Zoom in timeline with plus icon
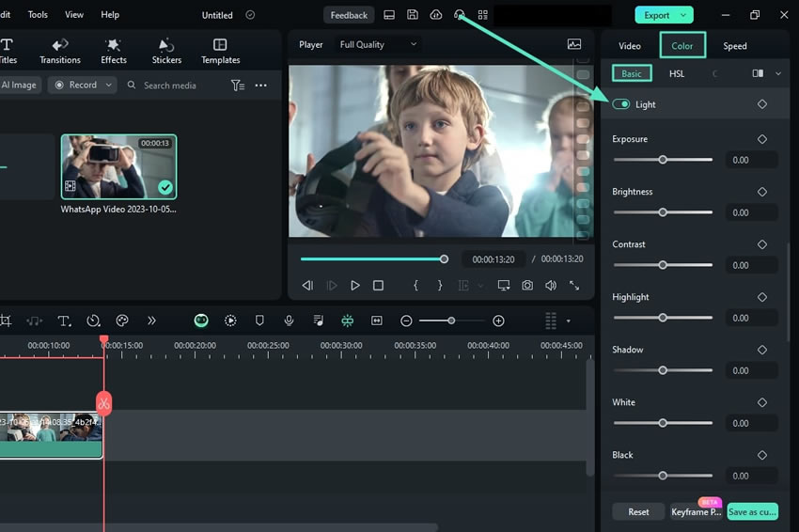 (499, 321)
